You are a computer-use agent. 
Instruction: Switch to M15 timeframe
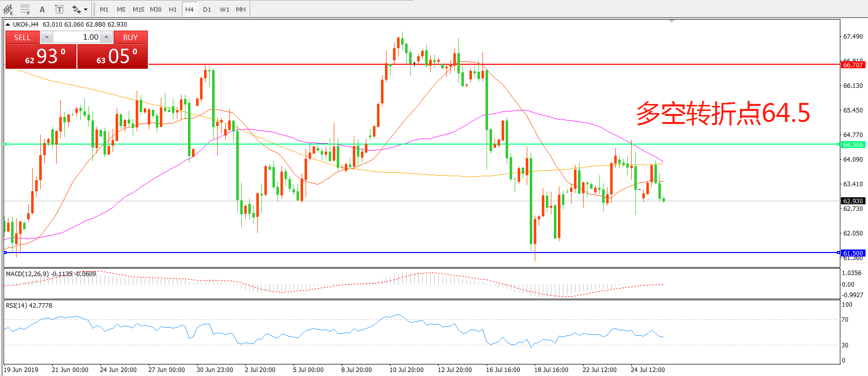tap(138, 9)
